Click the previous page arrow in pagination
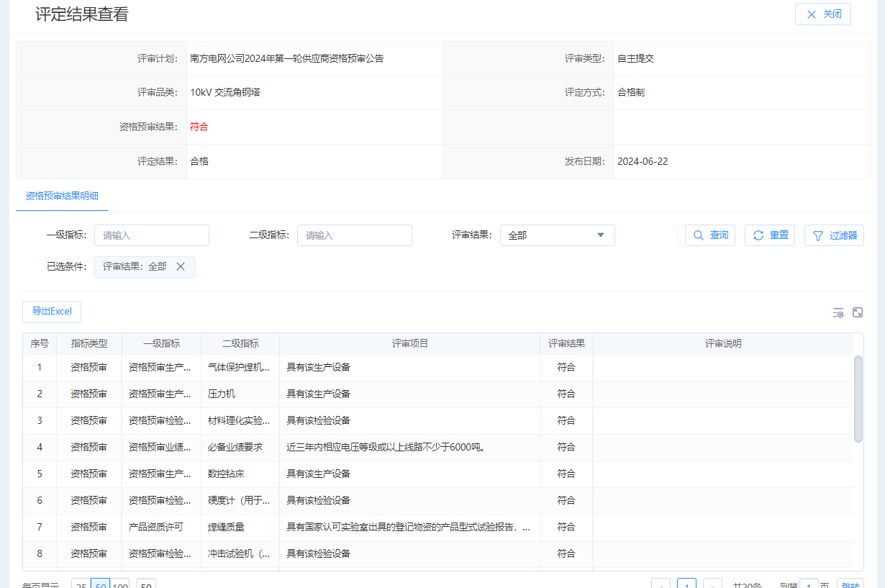 661,584
